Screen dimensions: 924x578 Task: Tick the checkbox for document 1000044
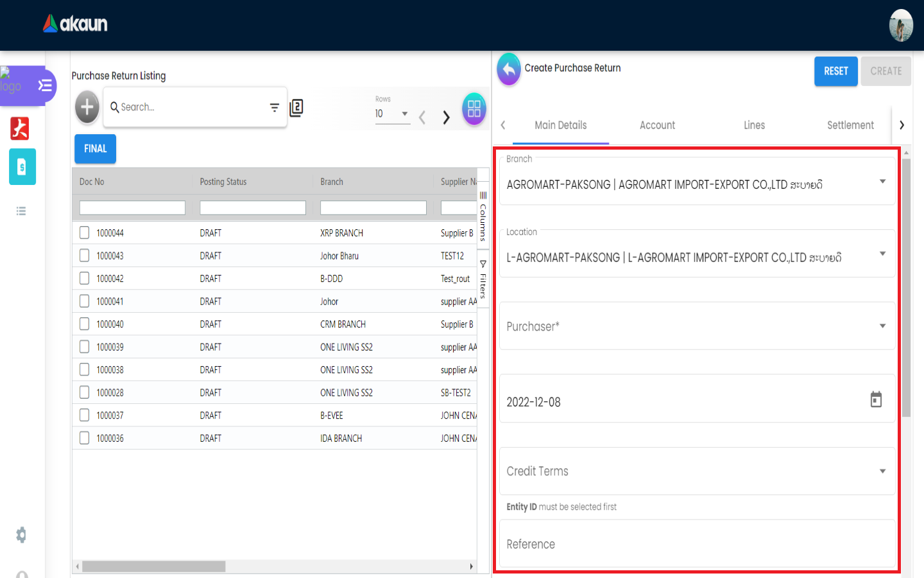point(85,232)
